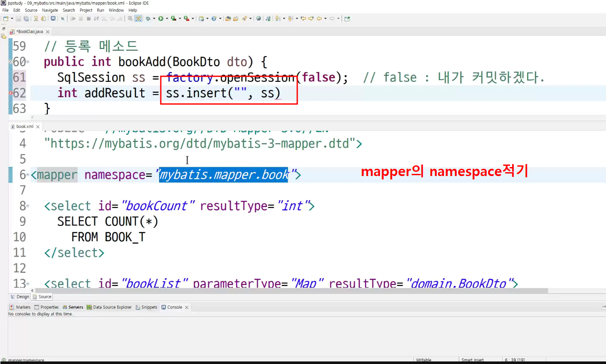606x364 pixels.
Task: Click the Run (green play) toolbar icon
Action: pos(161,18)
